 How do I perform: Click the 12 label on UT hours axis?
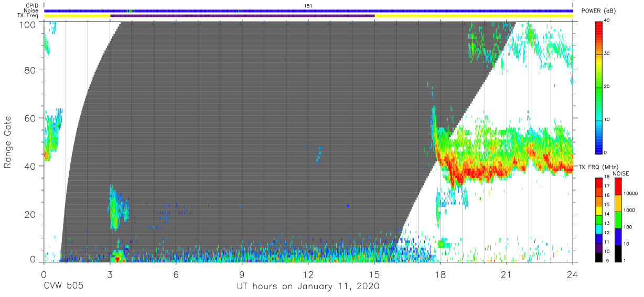[x=308, y=275]
